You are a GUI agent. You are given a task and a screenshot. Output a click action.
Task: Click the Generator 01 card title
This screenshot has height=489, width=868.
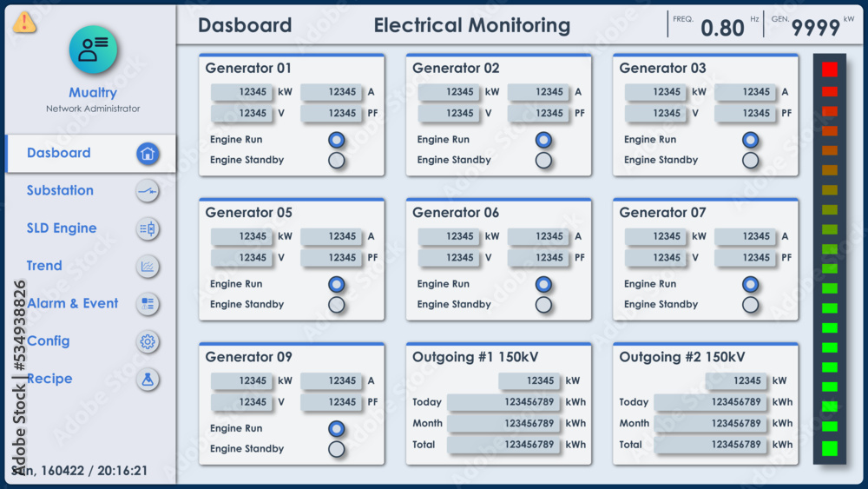(x=248, y=68)
